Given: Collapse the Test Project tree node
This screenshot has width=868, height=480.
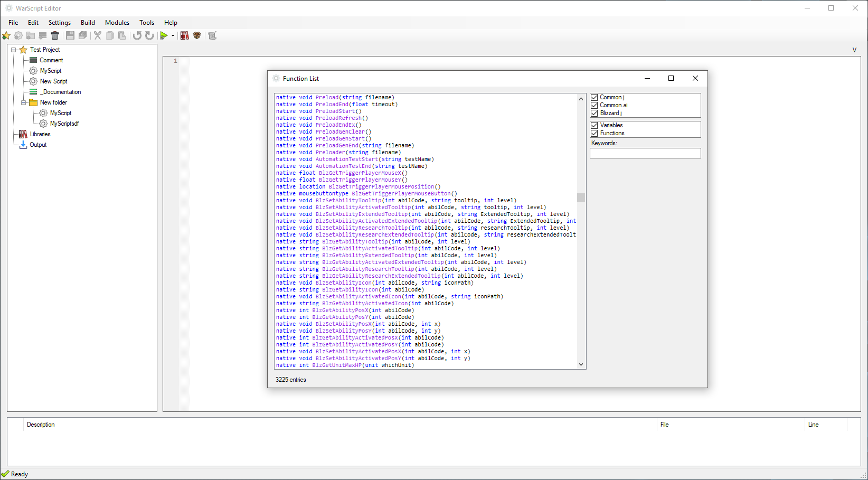Looking at the screenshot, I should 14,50.
